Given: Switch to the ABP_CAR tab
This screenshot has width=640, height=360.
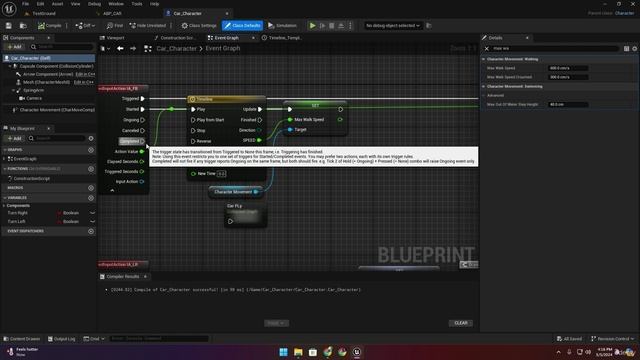Looking at the screenshot, I should (x=112, y=13).
